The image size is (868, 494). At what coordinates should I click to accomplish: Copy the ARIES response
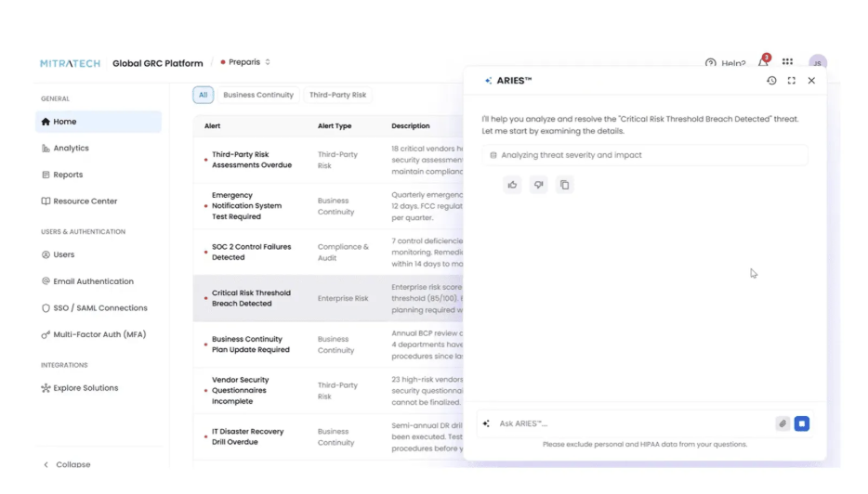(564, 185)
